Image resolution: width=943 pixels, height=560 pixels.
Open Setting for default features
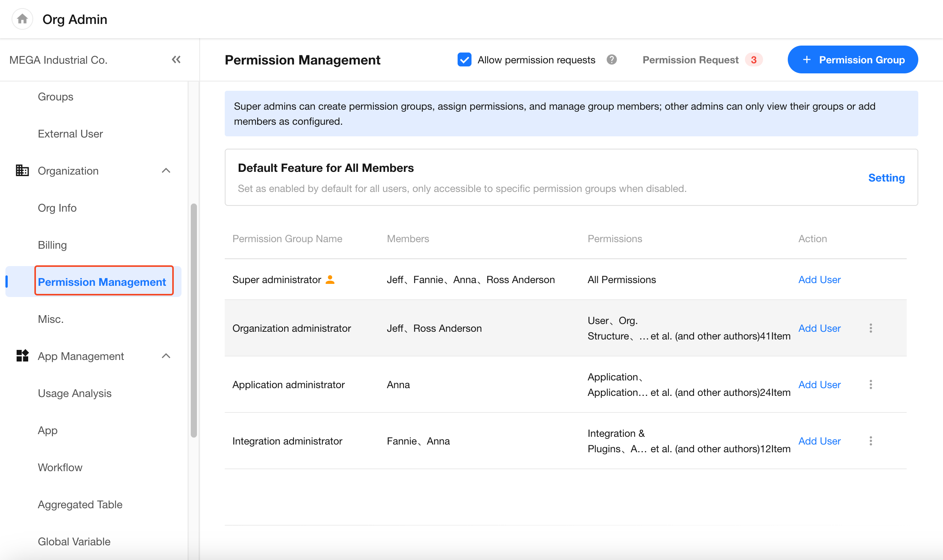[x=886, y=178]
